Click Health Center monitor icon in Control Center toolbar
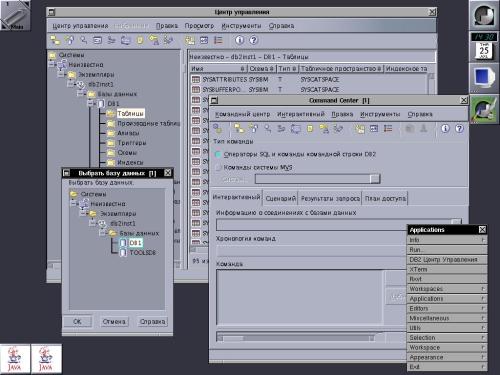This screenshot has width=500, height=375. pos(126,40)
